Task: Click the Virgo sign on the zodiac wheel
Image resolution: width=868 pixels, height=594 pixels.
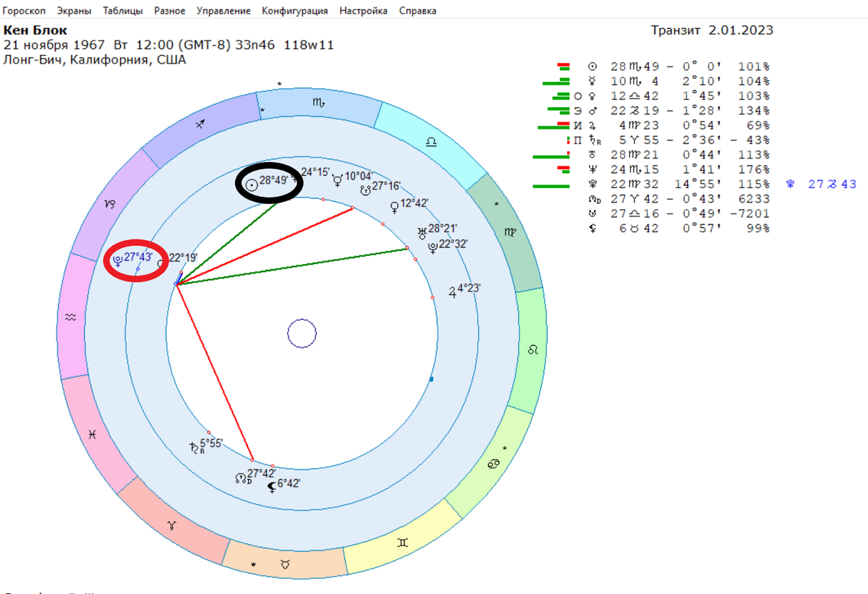Action: (511, 233)
